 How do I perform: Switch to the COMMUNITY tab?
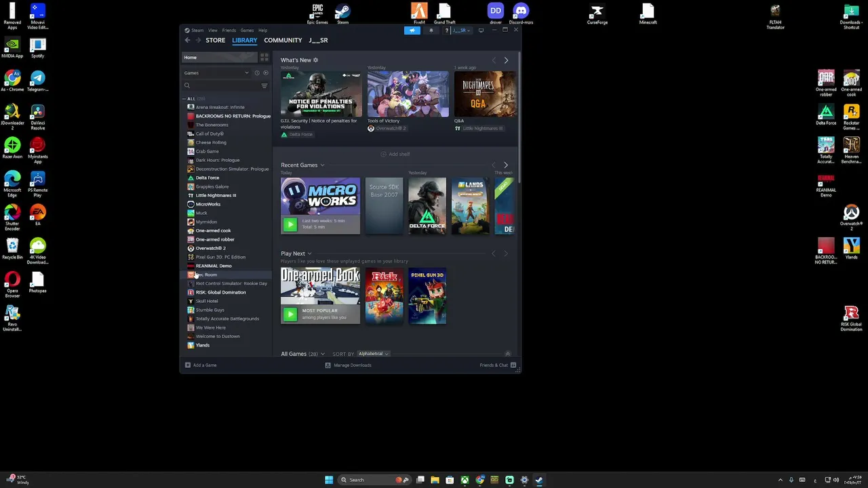283,41
